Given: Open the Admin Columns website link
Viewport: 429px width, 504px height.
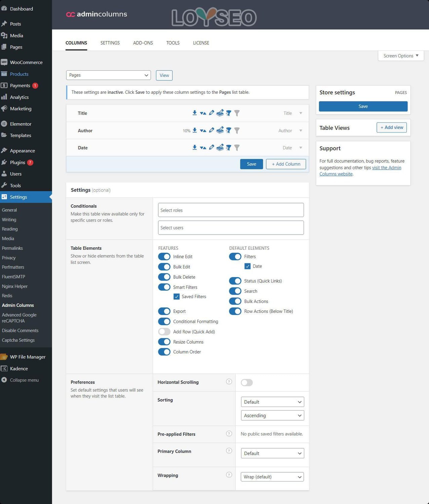Looking at the screenshot, I should [360, 171].
